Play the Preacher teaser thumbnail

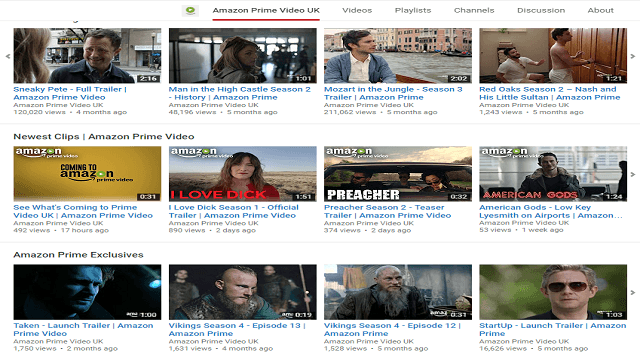coord(398,173)
